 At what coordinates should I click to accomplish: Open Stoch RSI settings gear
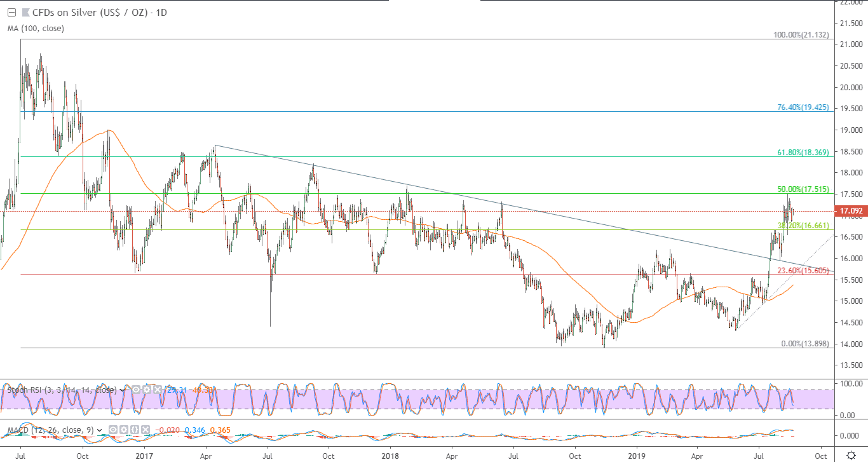coord(147,389)
